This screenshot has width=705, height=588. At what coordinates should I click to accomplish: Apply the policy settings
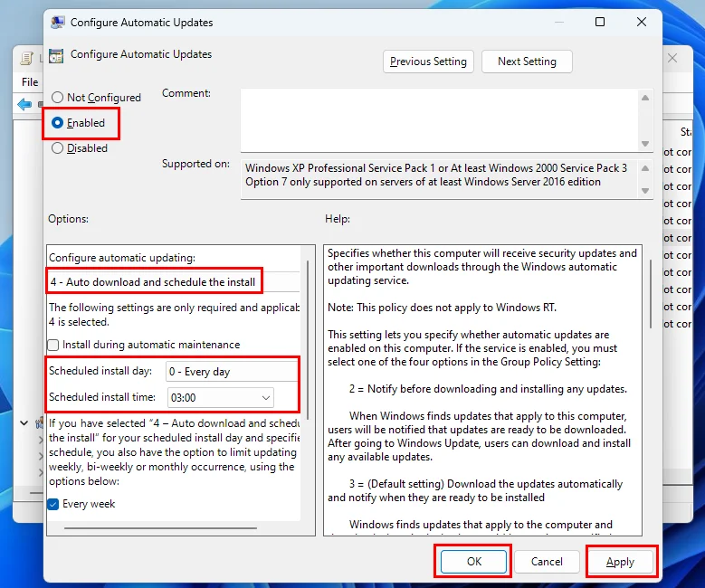pos(620,561)
